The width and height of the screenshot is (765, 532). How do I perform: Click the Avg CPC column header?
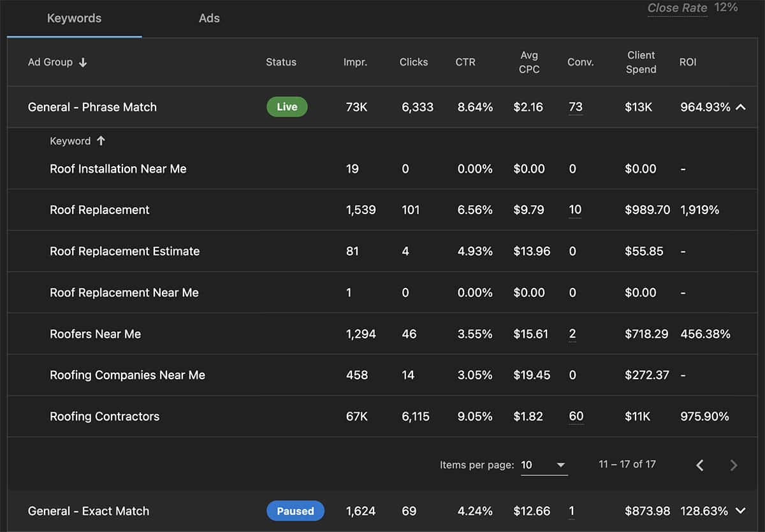point(529,62)
